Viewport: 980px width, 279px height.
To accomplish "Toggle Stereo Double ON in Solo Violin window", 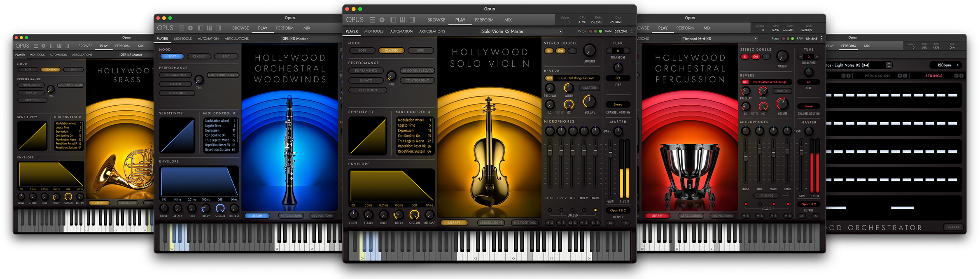I will (x=560, y=51).
